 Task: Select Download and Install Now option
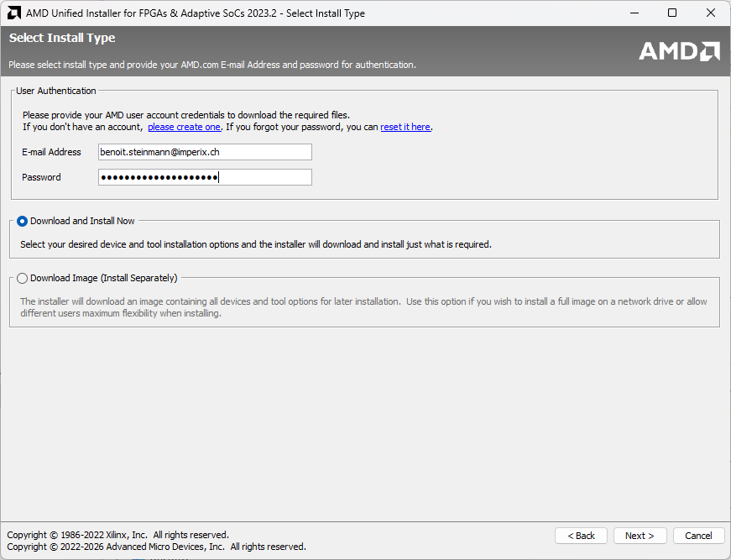(x=22, y=221)
